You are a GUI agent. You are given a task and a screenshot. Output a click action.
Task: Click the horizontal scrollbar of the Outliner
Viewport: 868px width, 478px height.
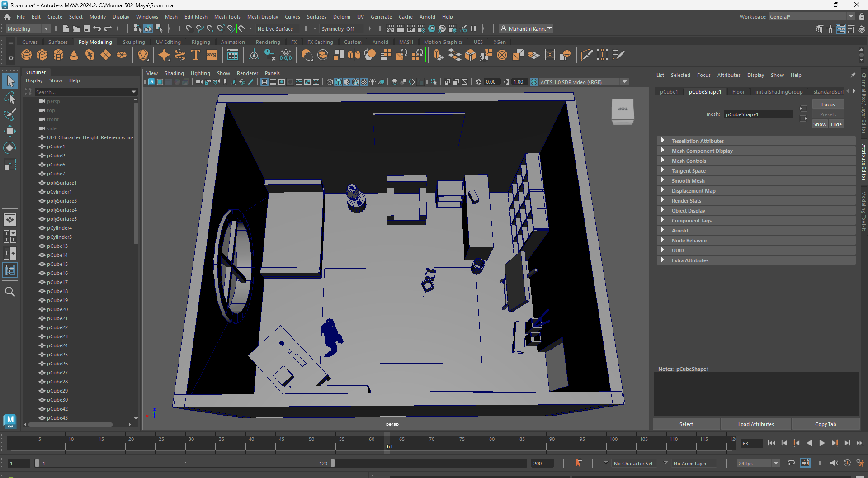(x=70, y=425)
